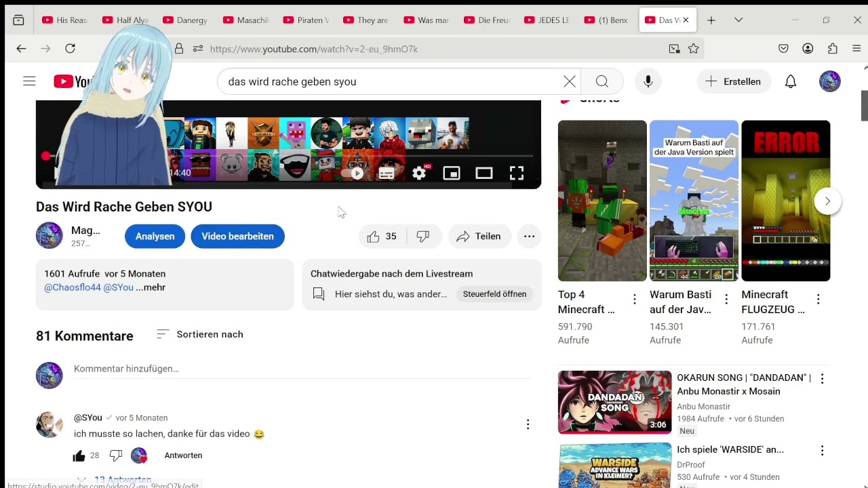Viewport: 868px width, 488px height.
Task: Clear the search field with the X
Action: [x=570, y=81]
